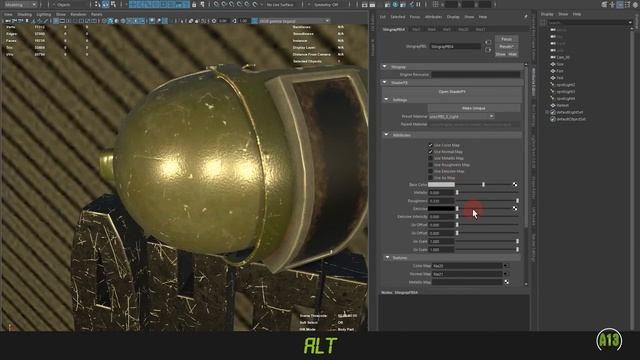This screenshot has width=640, height=360.
Task: Click the gamma icon in viewport toolbar
Action: 234,21
